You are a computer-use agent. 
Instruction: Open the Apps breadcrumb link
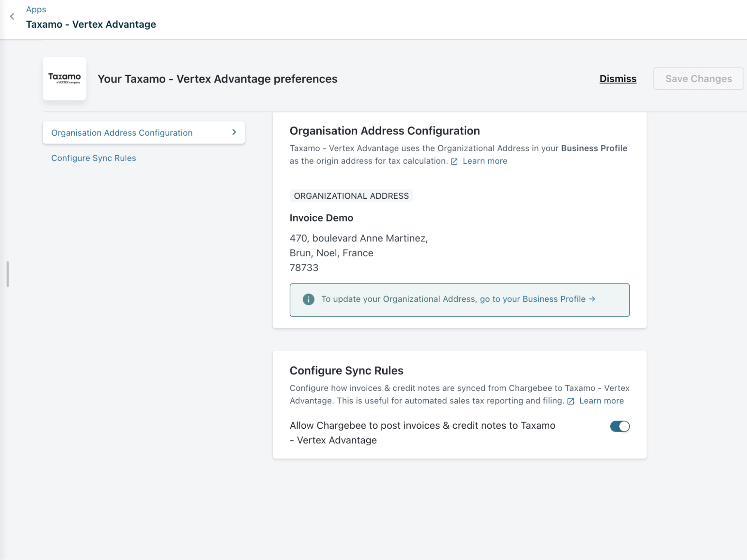(36, 9)
